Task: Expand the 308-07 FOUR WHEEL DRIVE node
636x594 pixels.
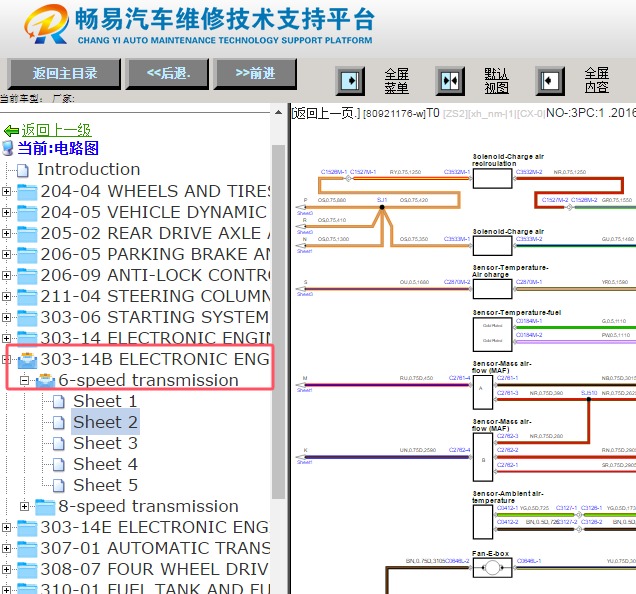Action: [6, 570]
